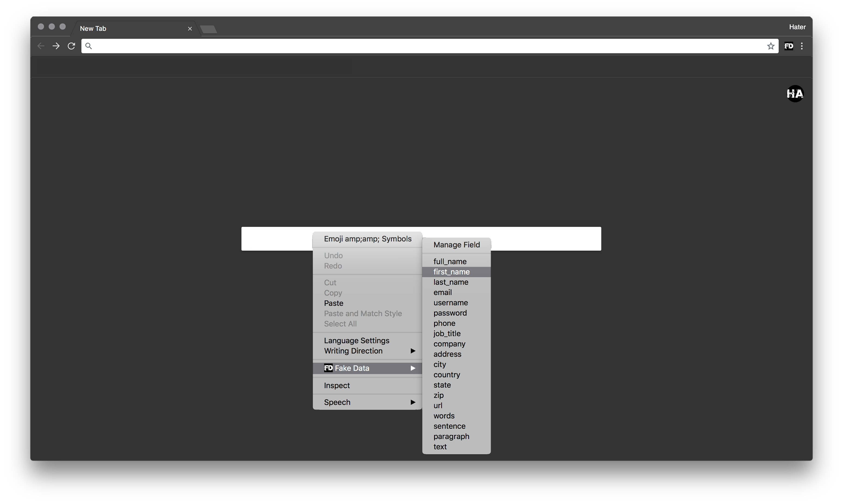Click the HA avatar badge

click(x=795, y=93)
